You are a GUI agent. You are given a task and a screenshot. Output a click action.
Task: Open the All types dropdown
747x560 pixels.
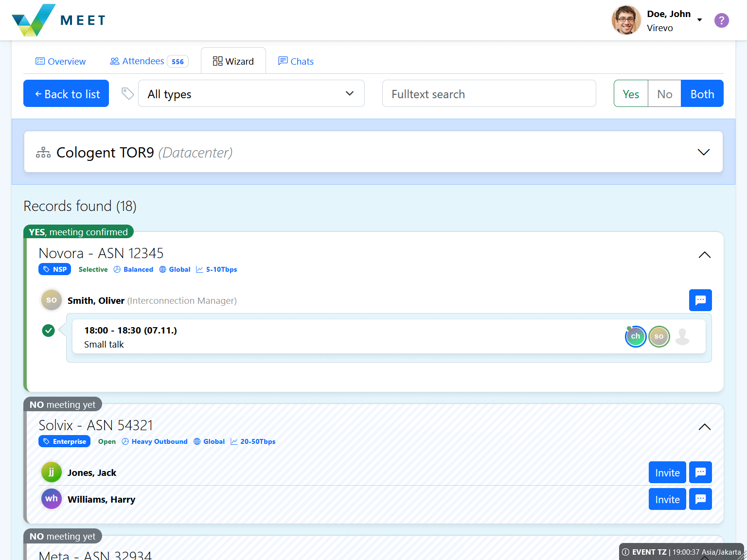251,93
